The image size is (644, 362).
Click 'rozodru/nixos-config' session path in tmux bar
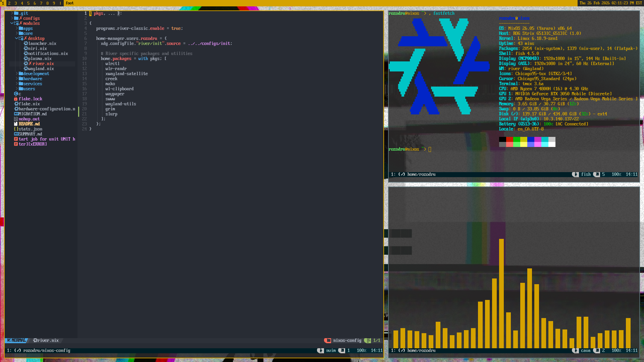coord(47,351)
